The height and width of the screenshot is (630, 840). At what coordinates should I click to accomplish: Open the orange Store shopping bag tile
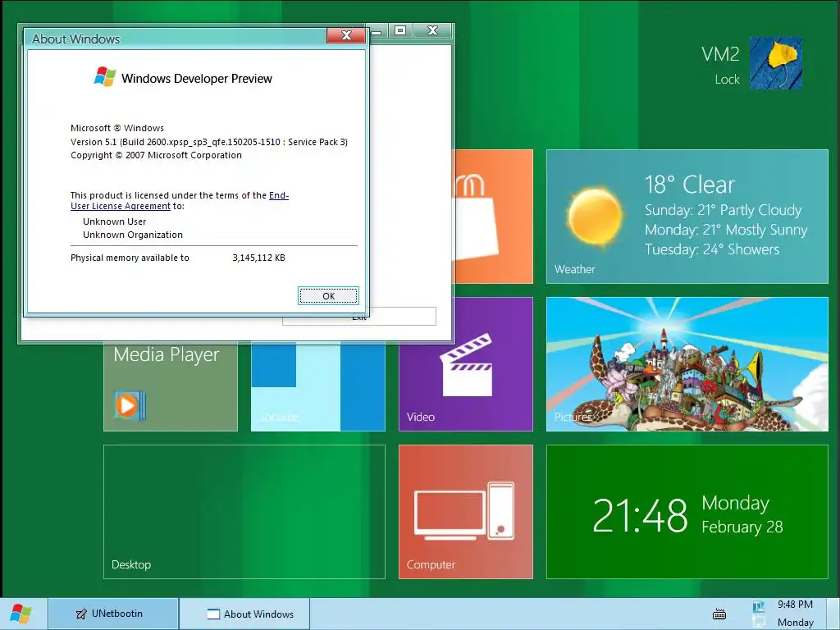point(493,217)
